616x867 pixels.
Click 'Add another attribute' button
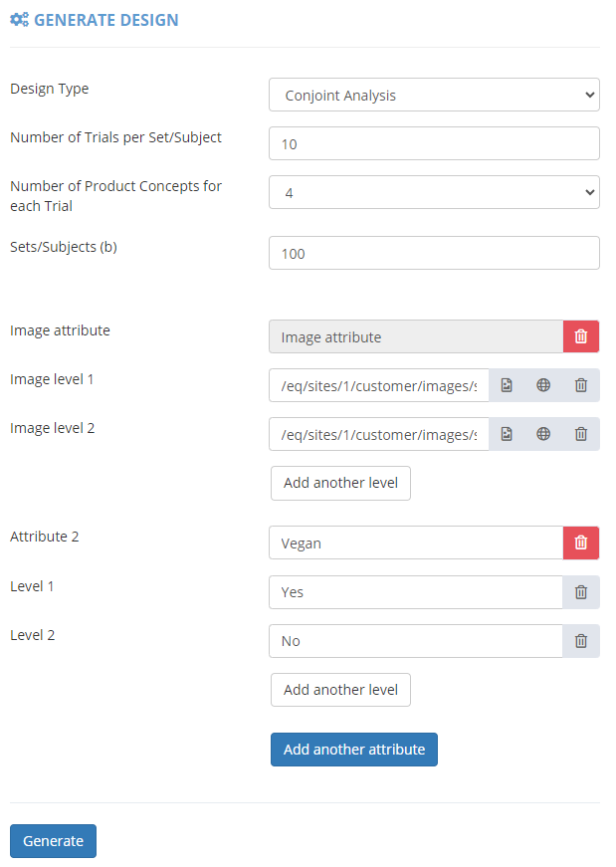pyautogui.click(x=353, y=750)
